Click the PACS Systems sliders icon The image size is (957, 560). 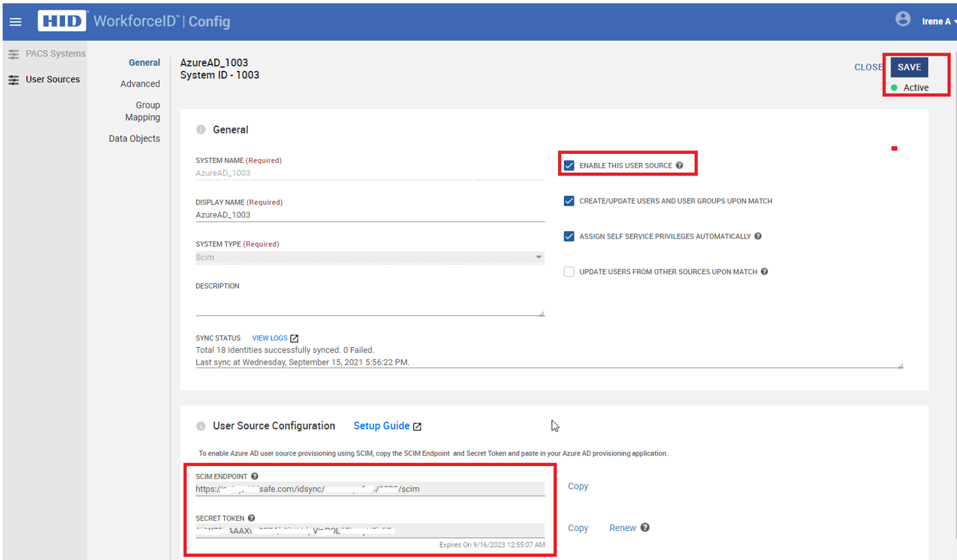(x=13, y=54)
